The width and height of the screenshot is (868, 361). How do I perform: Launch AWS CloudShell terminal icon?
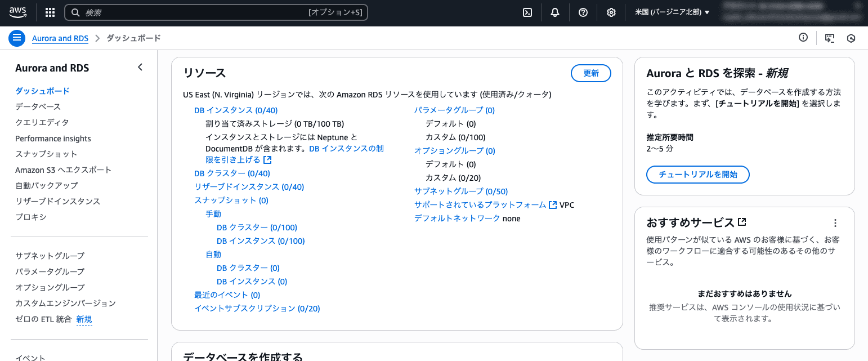pyautogui.click(x=527, y=12)
